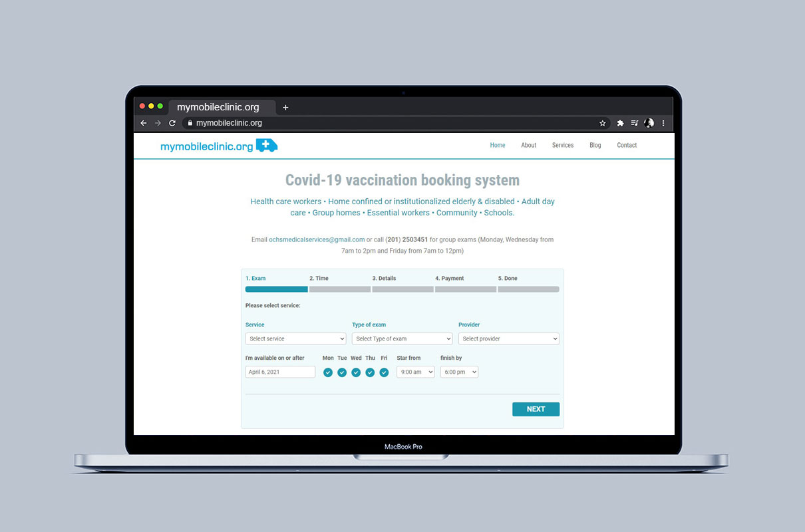Toggle the Fri availability checkbox
Screen dimensions: 805x532
(384, 372)
